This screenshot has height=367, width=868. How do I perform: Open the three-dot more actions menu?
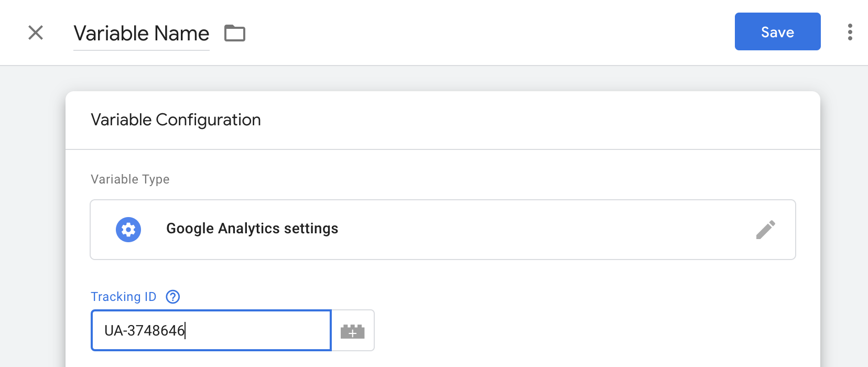tap(850, 32)
